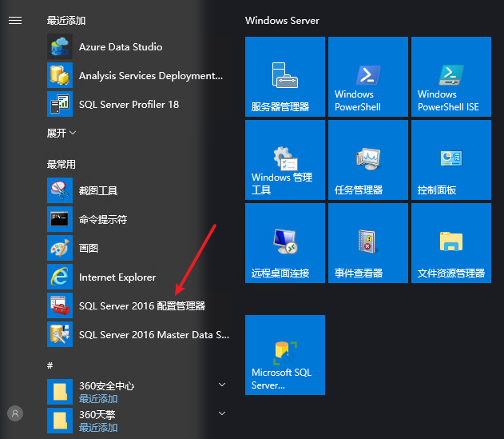Click the Internet Explorer label
The height and width of the screenshot is (439, 504).
click(117, 277)
